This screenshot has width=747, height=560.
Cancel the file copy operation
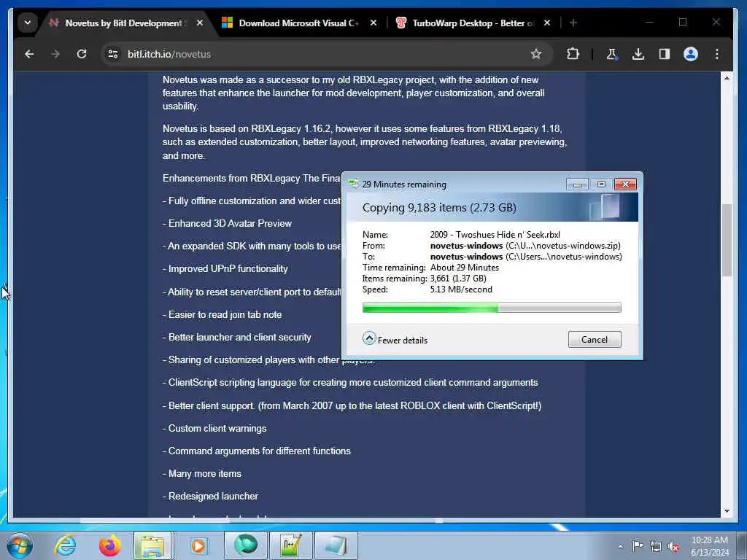point(594,340)
